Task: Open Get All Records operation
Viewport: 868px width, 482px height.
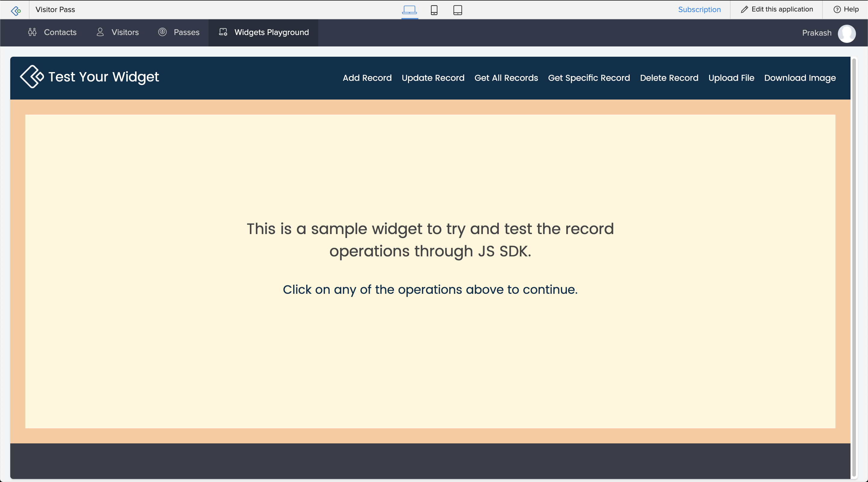Action: [x=506, y=78]
